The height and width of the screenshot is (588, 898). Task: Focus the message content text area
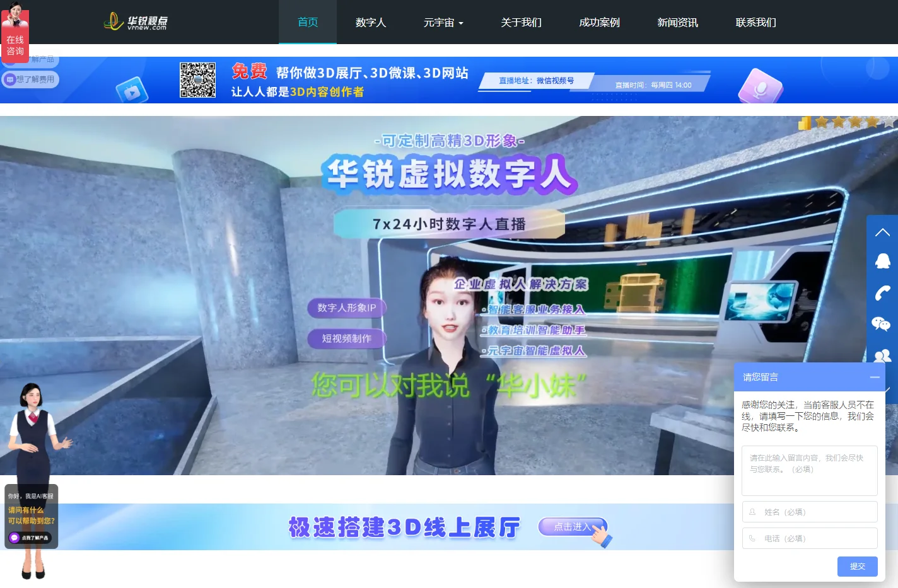[x=810, y=471]
